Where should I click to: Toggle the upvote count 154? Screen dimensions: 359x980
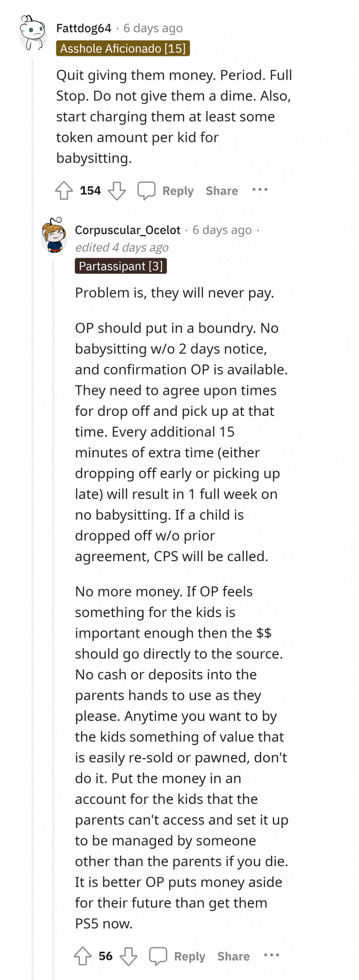[x=90, y=190]
